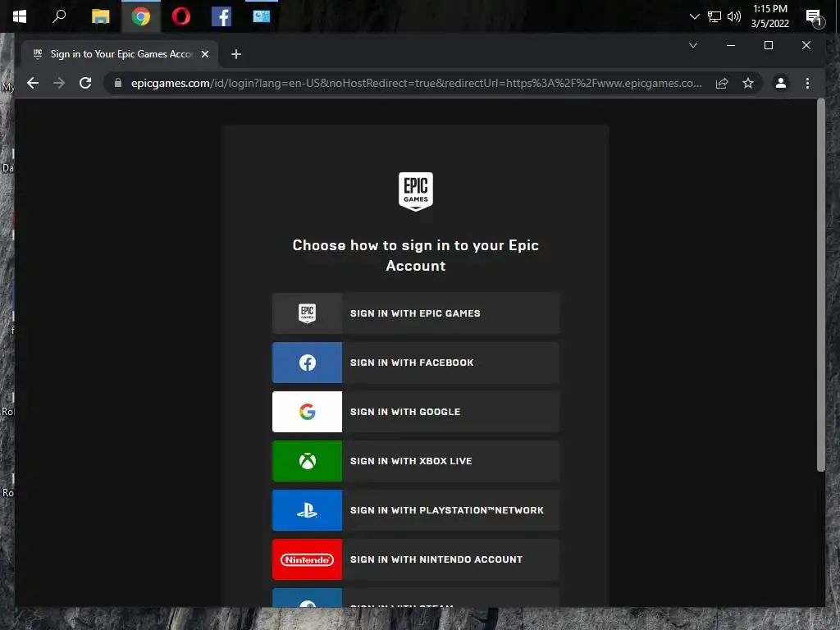Click the epicgames.com address bar
The width and height of the screenshot is (840, 630).
pos(416,83)
